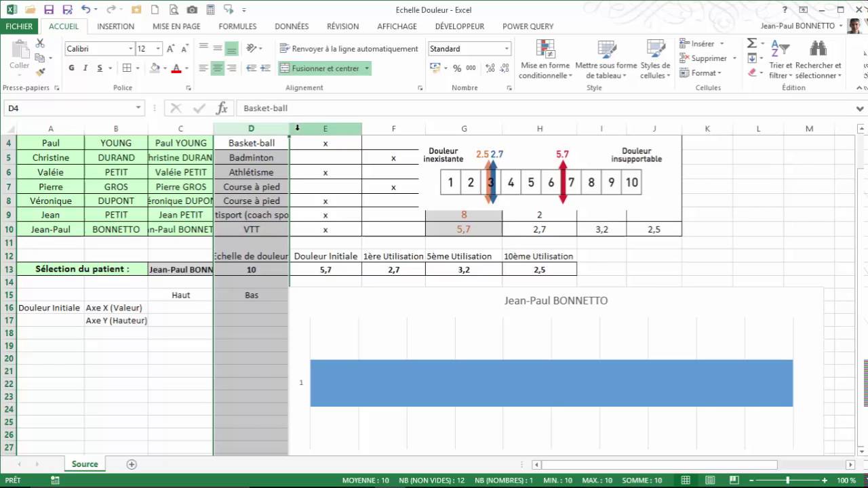Apply cell borders icon
Screen dimensions: 868x488
126,68
